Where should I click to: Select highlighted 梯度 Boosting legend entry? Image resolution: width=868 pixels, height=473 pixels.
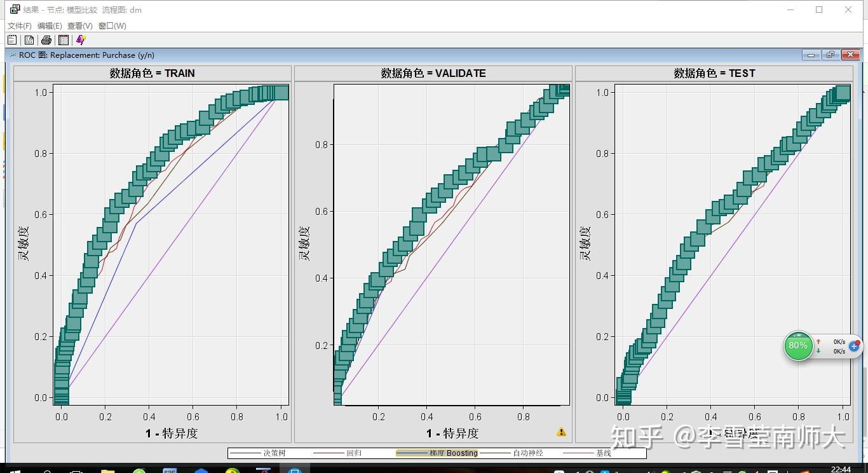tap(437, 453)
